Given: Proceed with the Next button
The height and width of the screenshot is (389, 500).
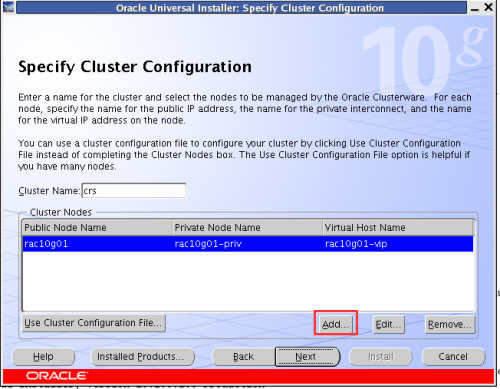Looking at the screenshot, I should [x=307, y=357].
